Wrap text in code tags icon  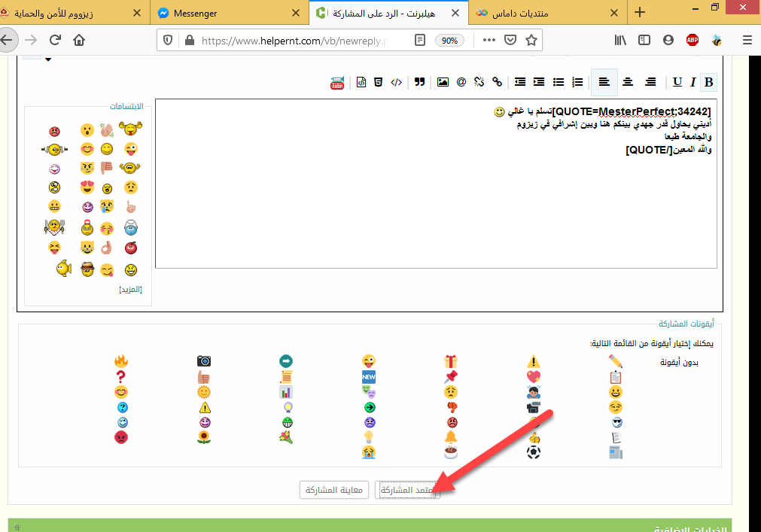point(396,82)
